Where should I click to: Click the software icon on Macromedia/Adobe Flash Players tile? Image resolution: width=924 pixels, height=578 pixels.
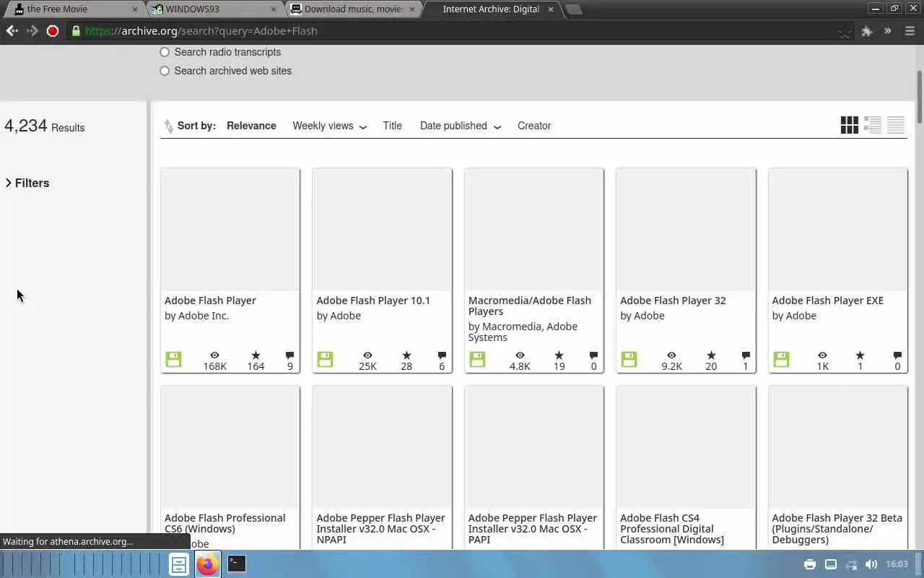pyautogui.click(x=477, y=359)
